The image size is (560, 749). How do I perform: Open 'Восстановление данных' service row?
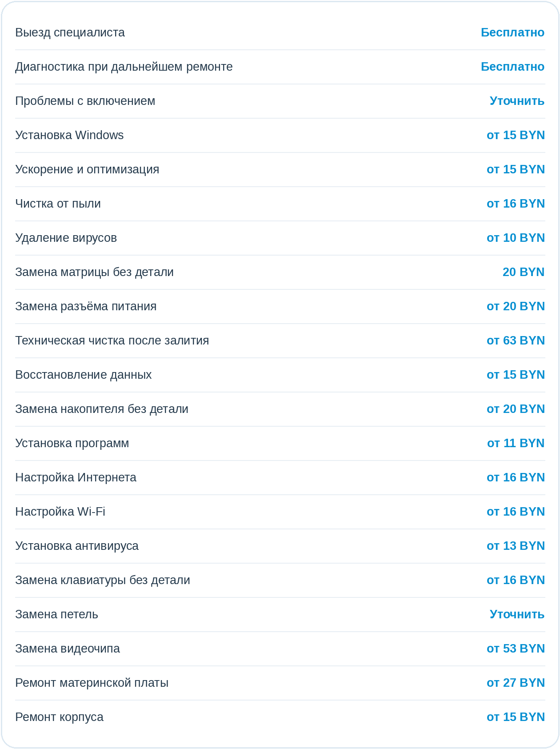point(280,375)
